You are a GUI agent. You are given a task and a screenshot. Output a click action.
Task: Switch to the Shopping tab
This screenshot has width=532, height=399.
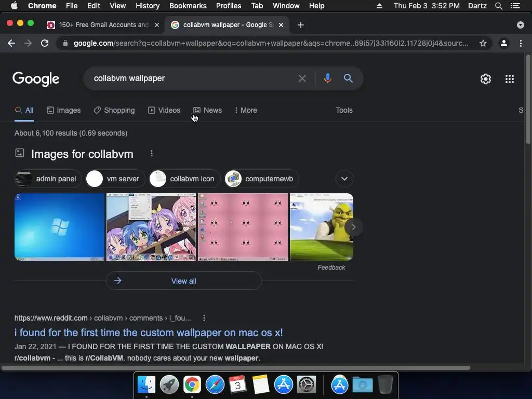coord(114,110)
